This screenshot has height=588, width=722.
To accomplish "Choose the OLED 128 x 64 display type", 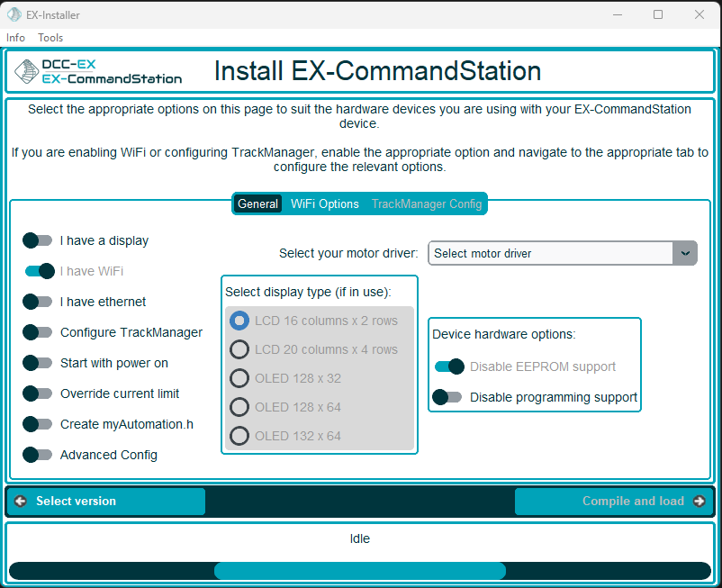I will 239,407.
